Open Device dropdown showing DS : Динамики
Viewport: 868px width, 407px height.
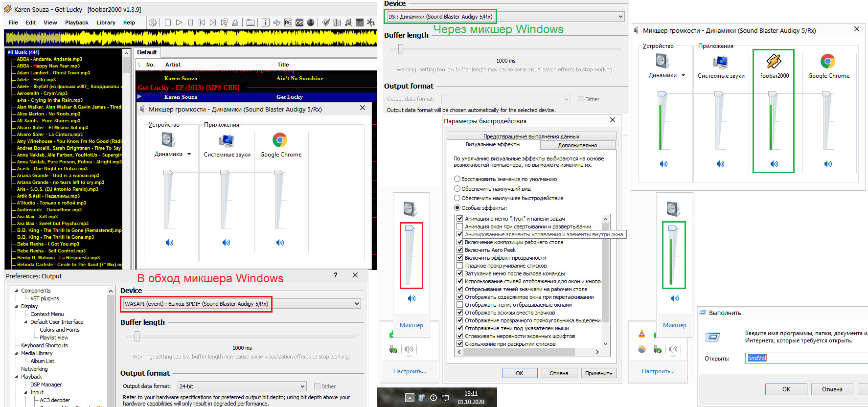click(505, 17)
